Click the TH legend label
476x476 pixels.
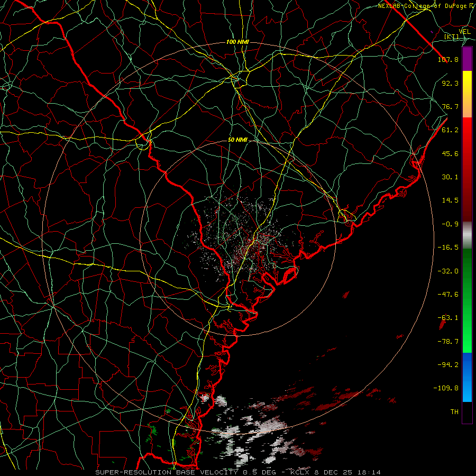454,412
